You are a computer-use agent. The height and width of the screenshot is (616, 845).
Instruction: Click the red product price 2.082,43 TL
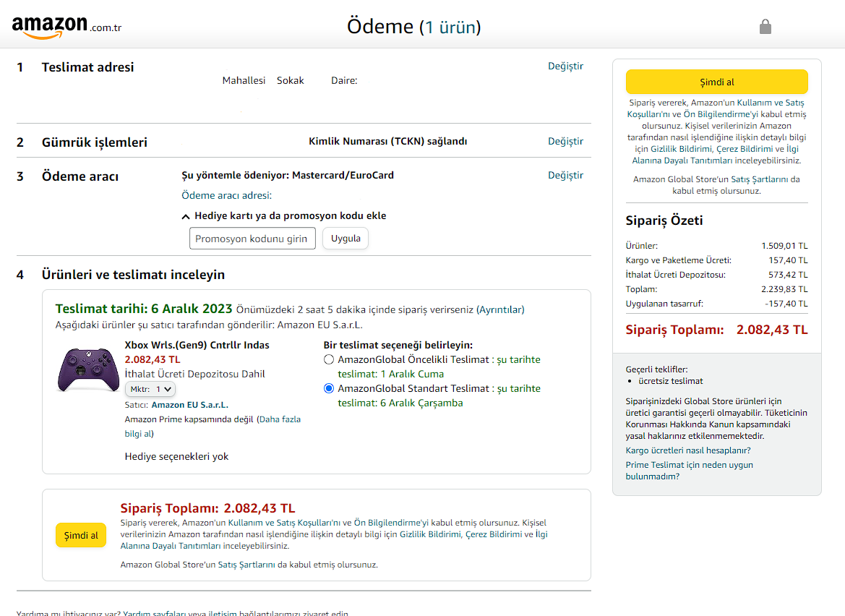153,359
